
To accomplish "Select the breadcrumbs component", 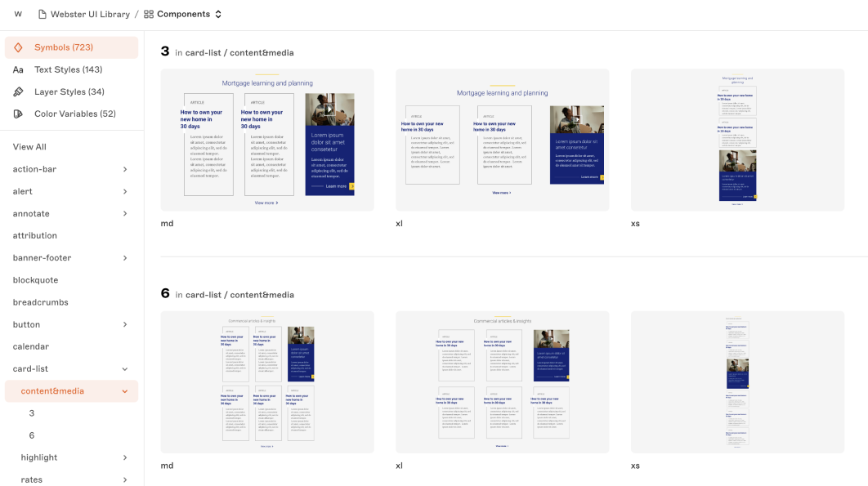I will 40,302.
